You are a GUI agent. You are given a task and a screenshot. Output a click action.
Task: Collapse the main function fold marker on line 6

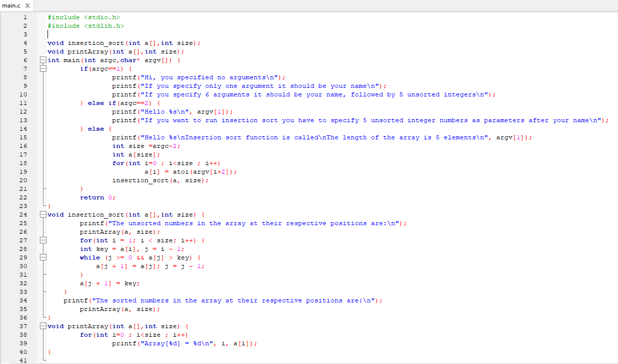(x=43, y=60)
